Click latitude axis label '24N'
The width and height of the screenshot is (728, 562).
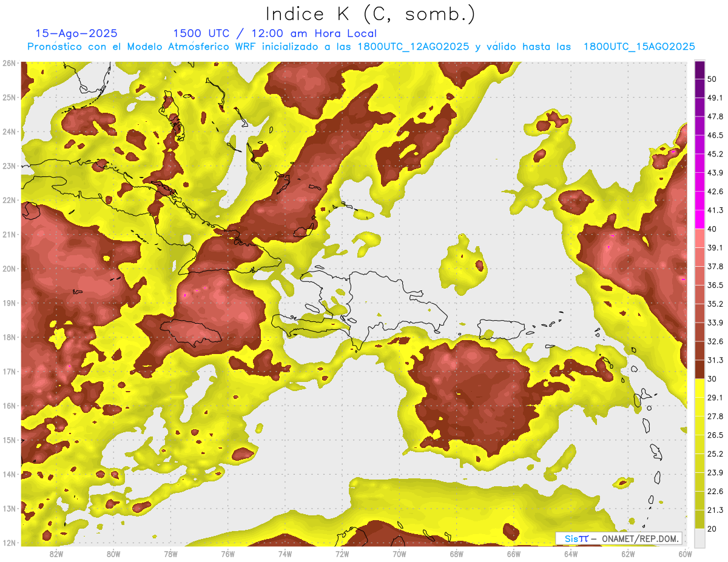9,132
